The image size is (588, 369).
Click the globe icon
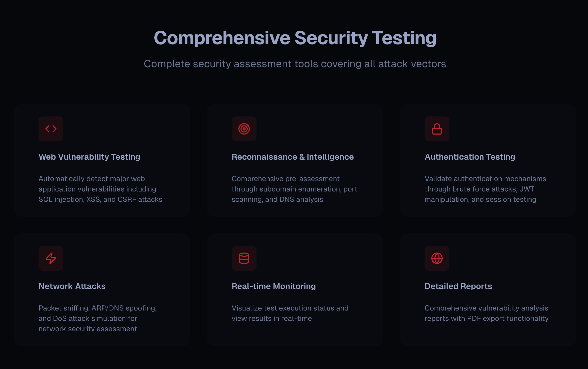(x=437, y=258)
